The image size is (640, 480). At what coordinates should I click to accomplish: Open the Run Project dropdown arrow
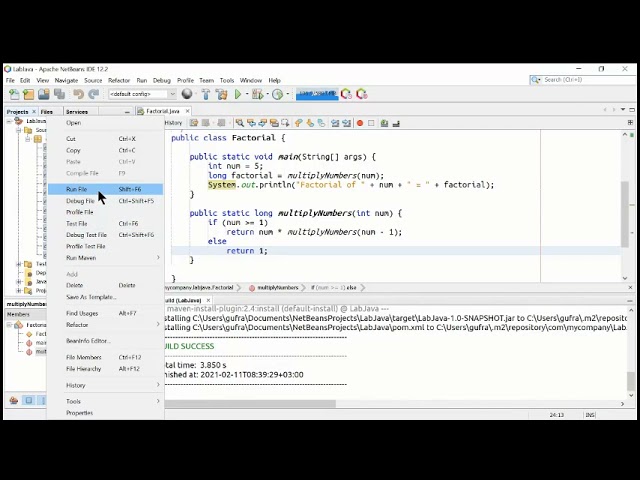click(247, 94)
